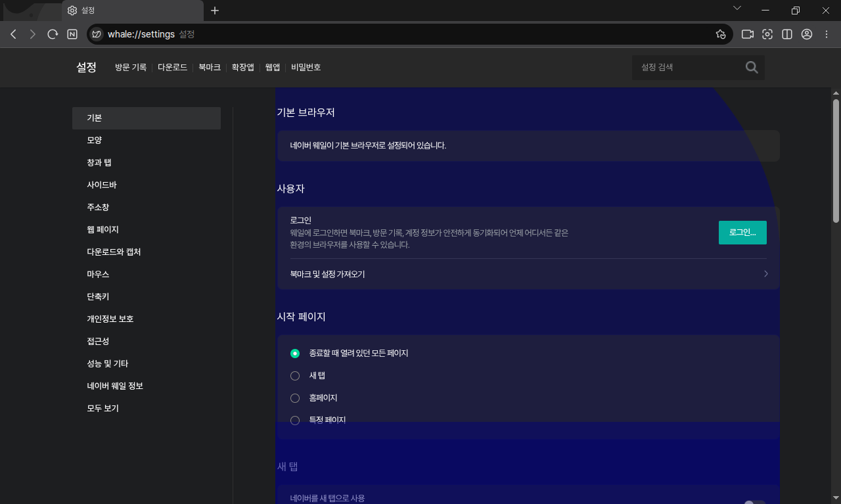Click the '로그인...' button
Screen dimensions: 841x504
(742, 233)
